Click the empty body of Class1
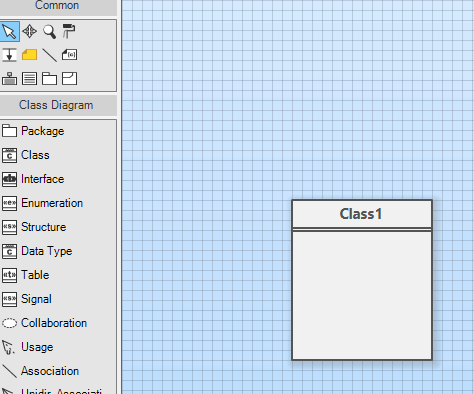Image resolution: width=474 pixels, height=394 pixels. [362, 295]
